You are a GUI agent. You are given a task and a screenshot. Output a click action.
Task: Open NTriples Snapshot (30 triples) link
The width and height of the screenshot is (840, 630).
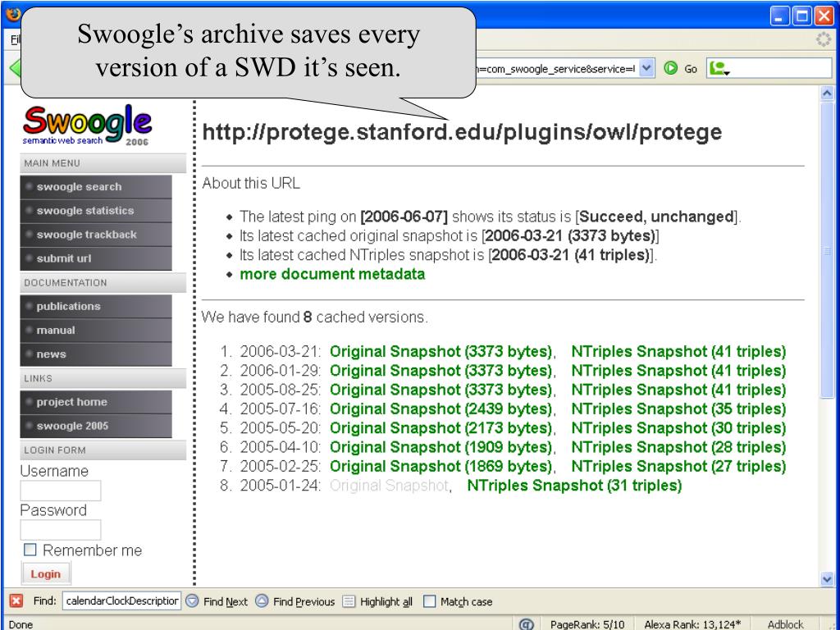point(678,428)
